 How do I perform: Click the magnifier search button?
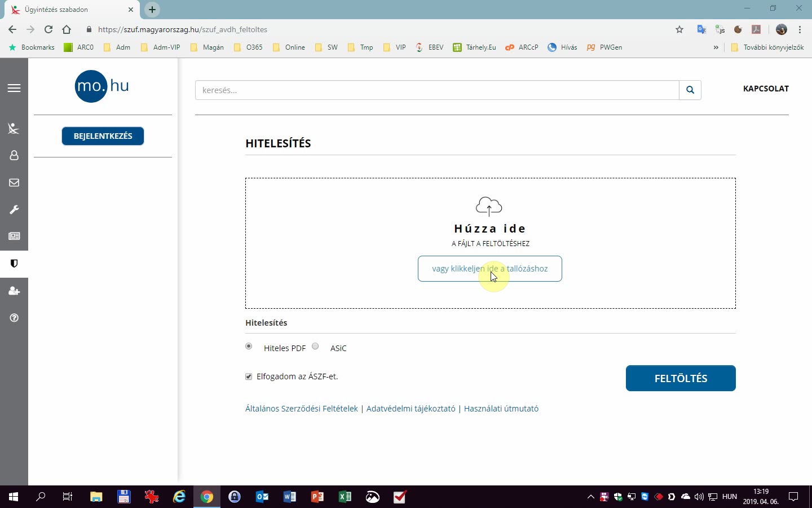click(690, 90)
